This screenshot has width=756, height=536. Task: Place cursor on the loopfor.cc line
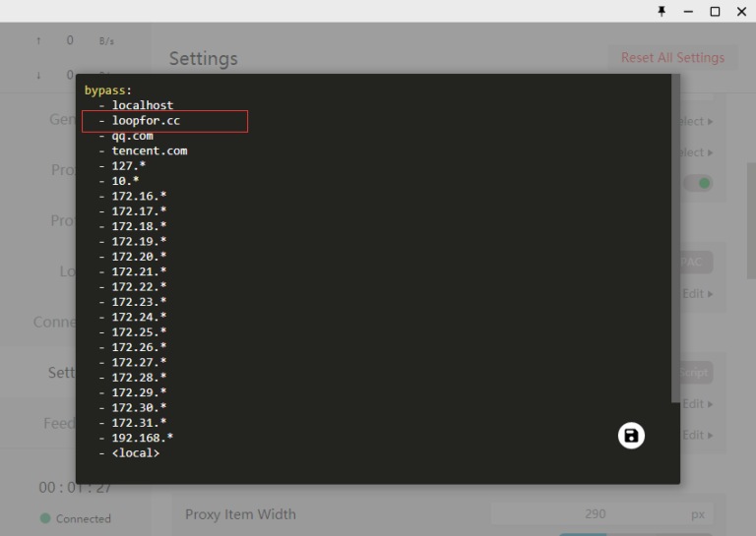(146, 121)
